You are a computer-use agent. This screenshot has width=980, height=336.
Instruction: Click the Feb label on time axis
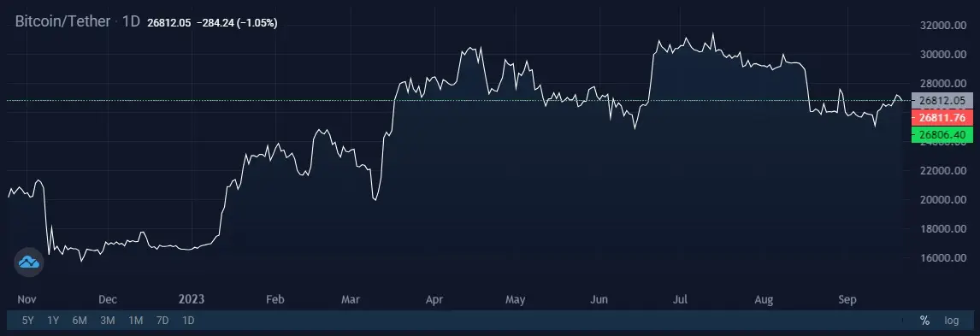[x=275, y=299]
